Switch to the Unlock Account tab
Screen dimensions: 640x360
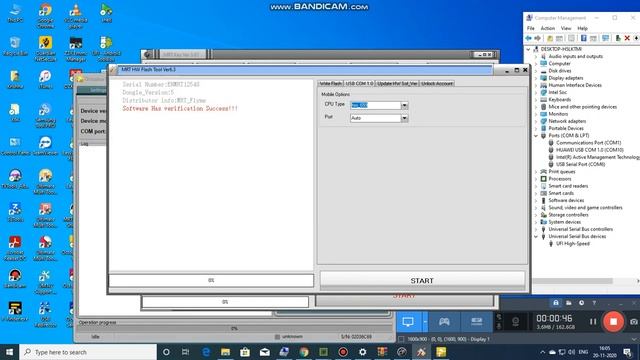tap(437, 83)
